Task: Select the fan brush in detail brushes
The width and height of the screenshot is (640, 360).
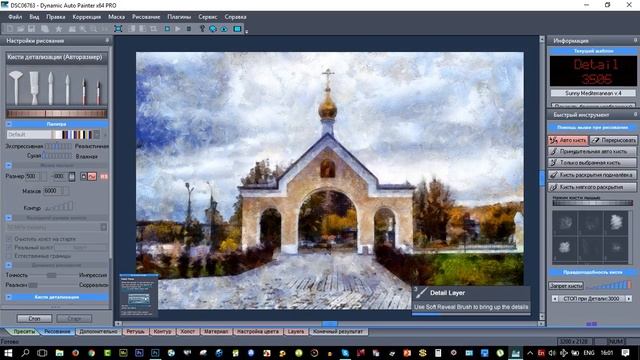Action: coord(16,87)
